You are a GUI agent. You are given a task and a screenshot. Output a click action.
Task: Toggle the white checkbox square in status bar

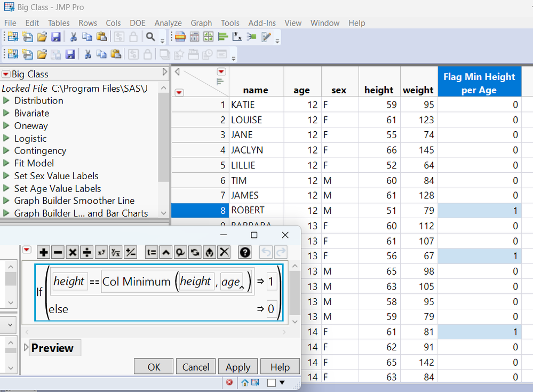pos(271,382)
